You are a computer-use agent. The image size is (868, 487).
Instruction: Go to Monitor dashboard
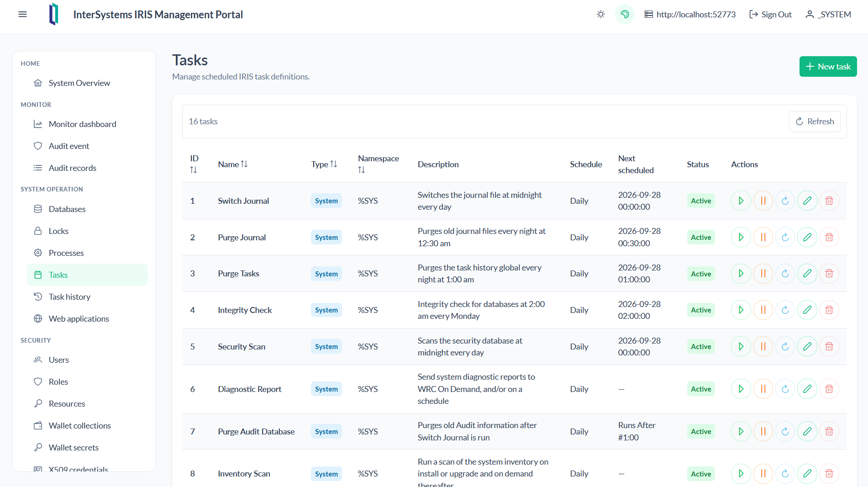pyautogui.click(x=87, y=124)
